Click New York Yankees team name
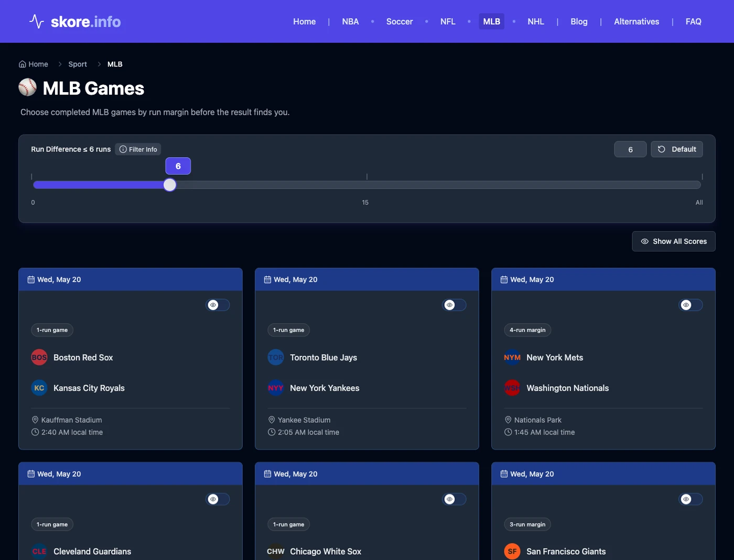 [325, 388]
